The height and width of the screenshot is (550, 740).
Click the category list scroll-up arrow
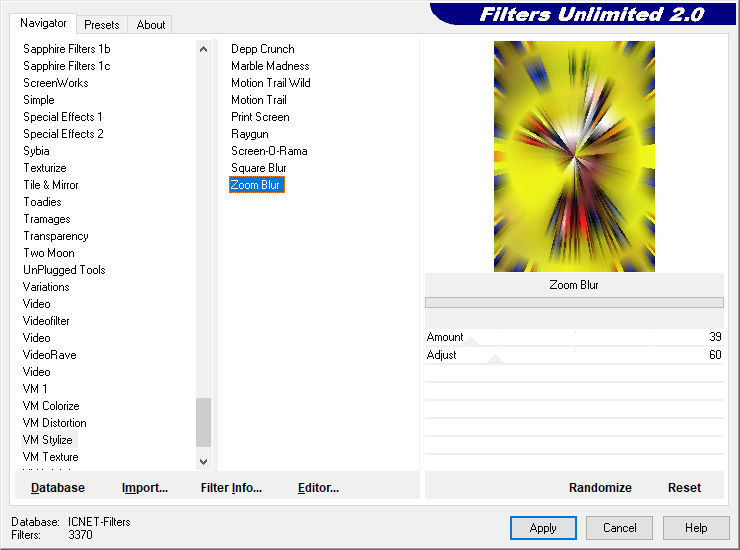203,49
